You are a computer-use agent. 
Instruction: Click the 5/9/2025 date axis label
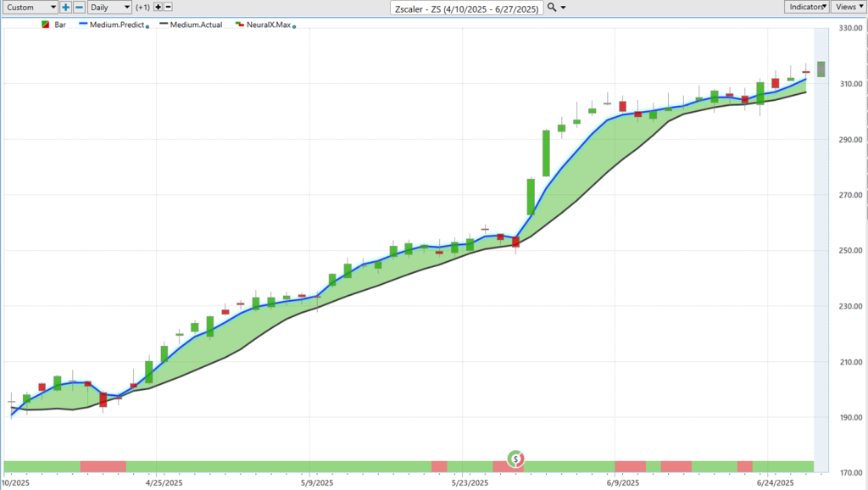317,483
